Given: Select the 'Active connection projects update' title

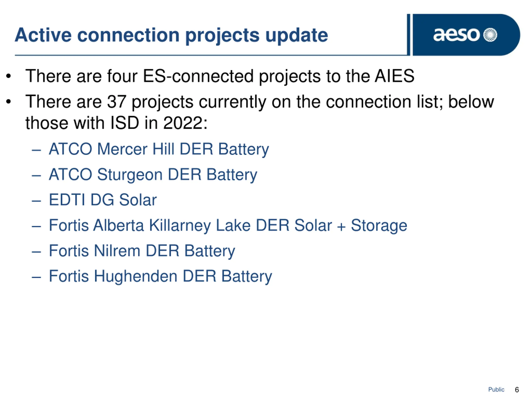Looking at the screenshot, I should point(171,35).
